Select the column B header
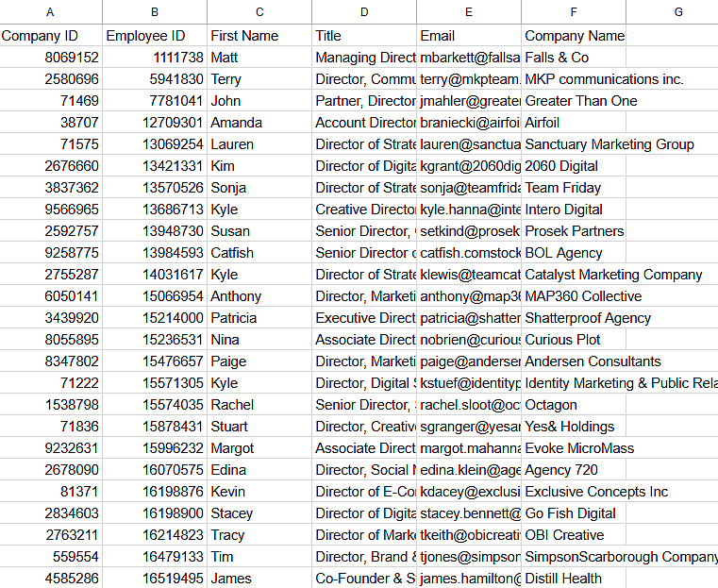Screen dimensions: 718x588 pyautogui.click(x=154, y=11)
